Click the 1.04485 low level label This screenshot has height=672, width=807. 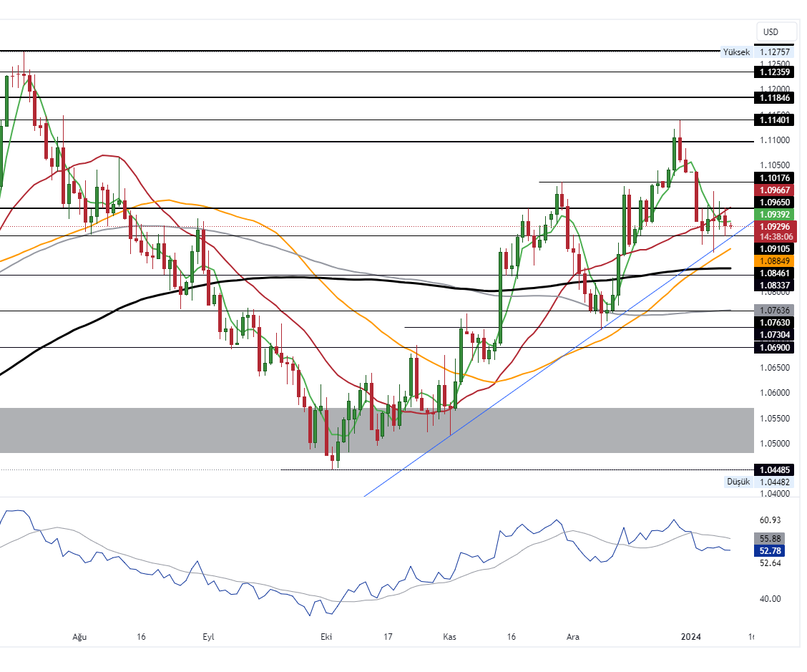coord(776,469)
